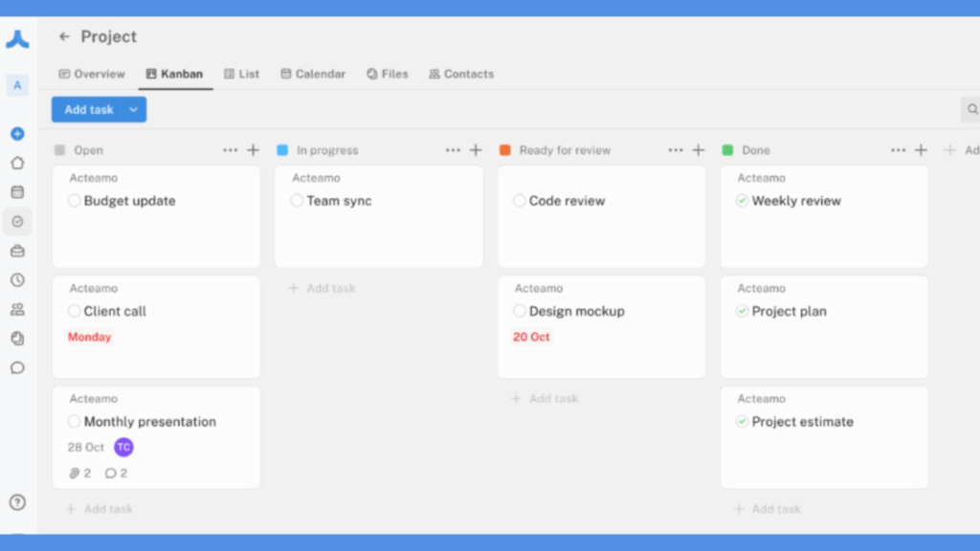
Task: Open the Open column options menu
Action: tap(230, 150)
